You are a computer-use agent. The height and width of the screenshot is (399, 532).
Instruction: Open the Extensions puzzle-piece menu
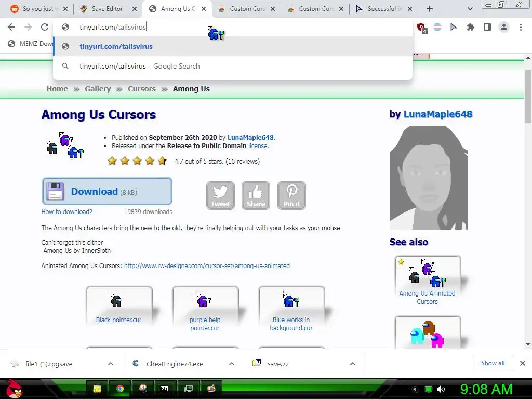tap(470, 27)
